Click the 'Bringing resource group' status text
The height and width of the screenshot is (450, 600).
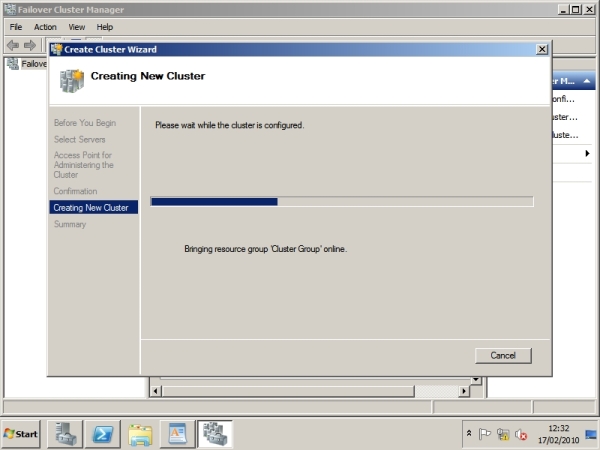(266, 249)
